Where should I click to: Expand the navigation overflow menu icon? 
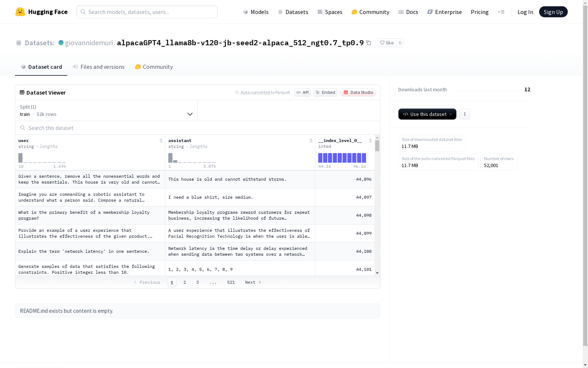point(501,12)
